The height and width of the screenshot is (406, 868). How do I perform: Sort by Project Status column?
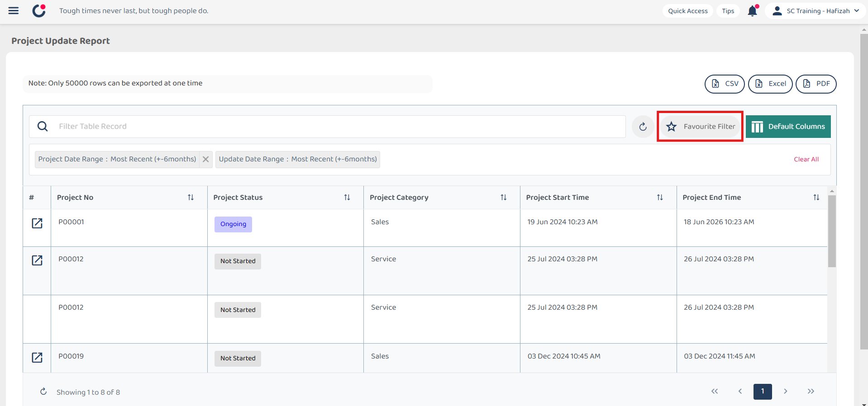347,198
